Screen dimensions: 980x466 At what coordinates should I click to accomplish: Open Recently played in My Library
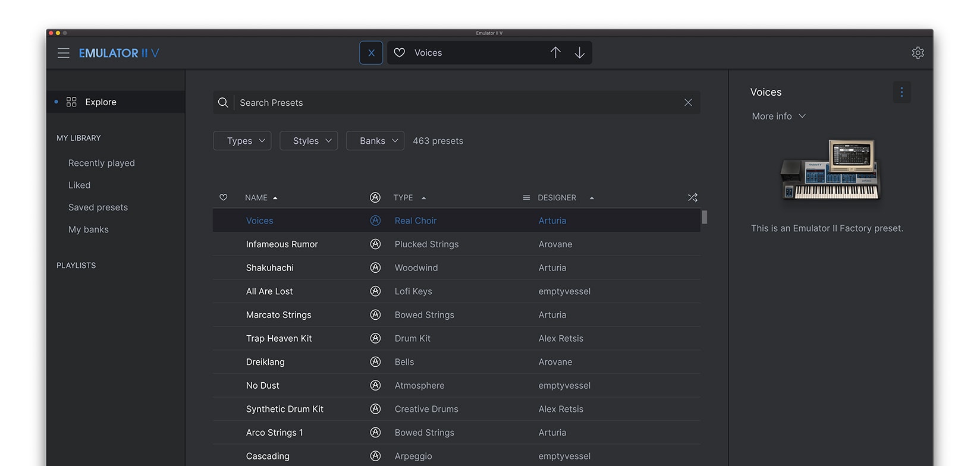click(102, 163)
